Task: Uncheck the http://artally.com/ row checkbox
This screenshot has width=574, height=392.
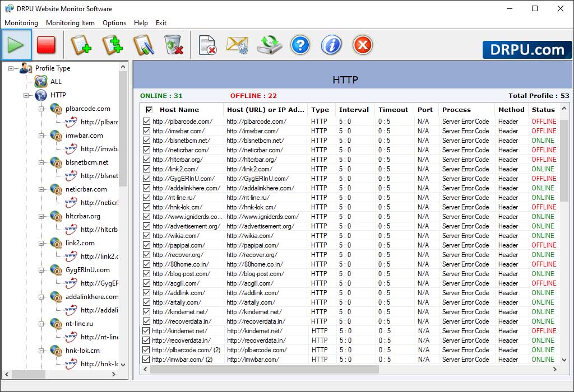Action: click(x=147, y=302)
